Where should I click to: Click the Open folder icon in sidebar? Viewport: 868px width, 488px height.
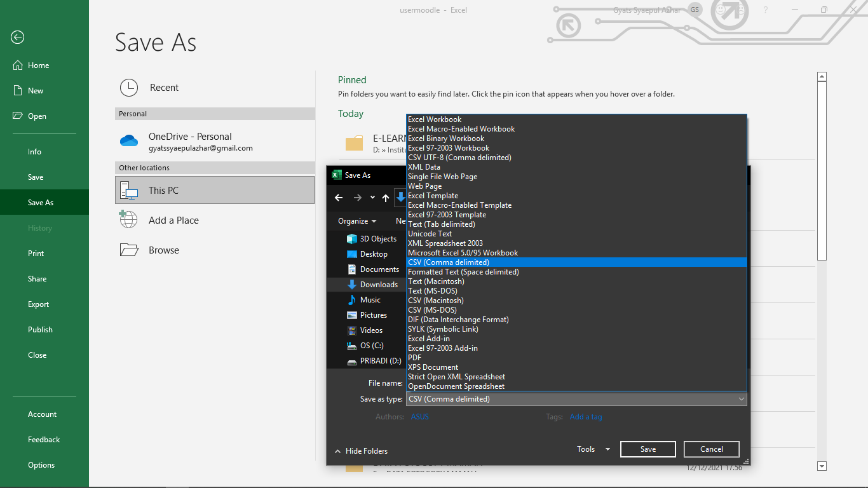(18, 116)
